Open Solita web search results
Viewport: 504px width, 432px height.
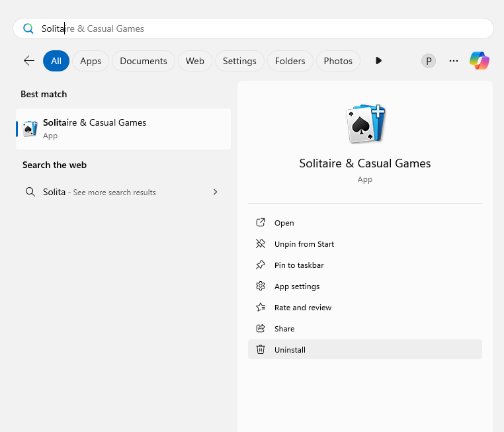(x=99, y=193)
